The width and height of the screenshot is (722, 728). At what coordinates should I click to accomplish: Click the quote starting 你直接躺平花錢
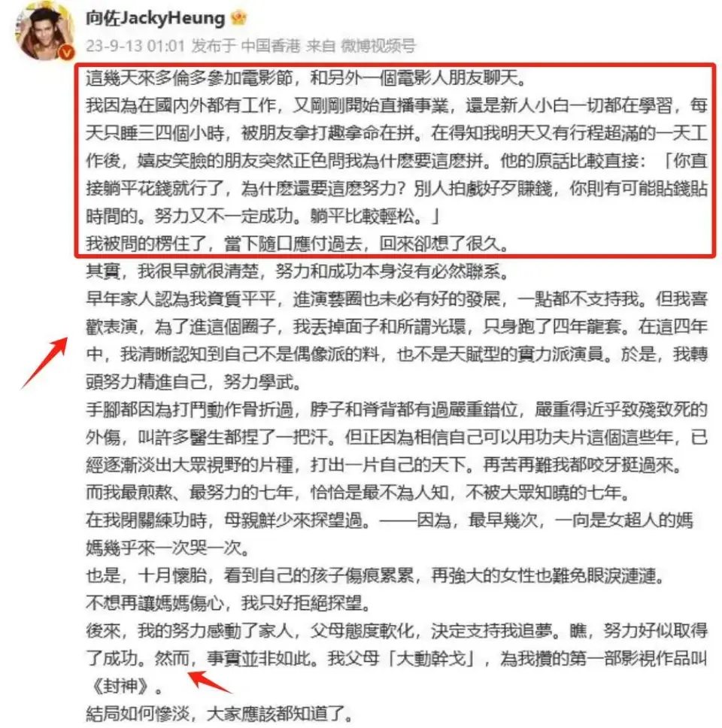pyautogui.click(x=396, y=188)
